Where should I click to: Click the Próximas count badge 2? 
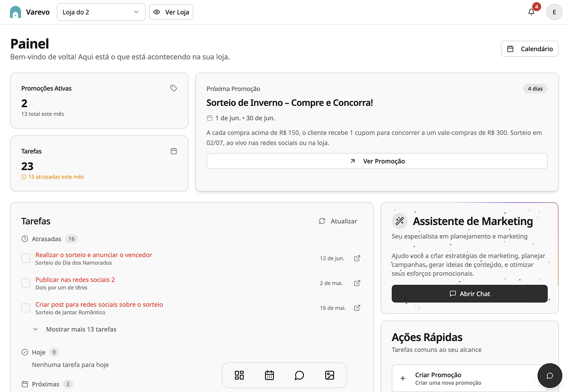68,384
